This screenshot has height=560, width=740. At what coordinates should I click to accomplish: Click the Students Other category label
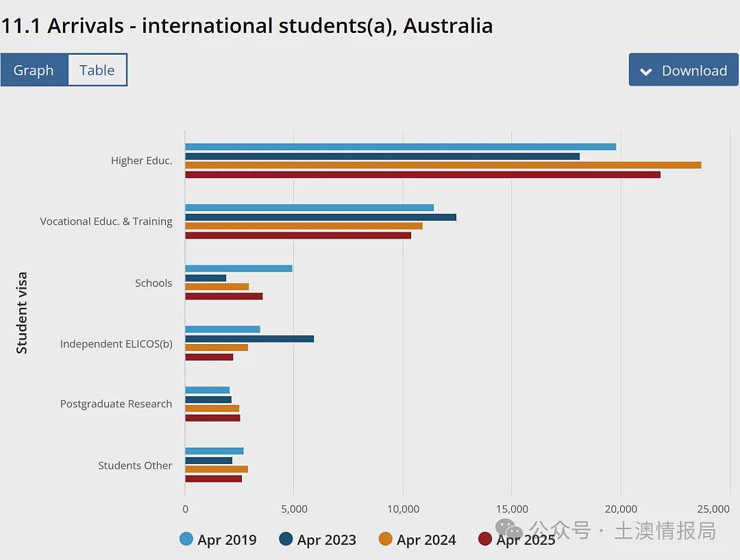click(135, 465)
